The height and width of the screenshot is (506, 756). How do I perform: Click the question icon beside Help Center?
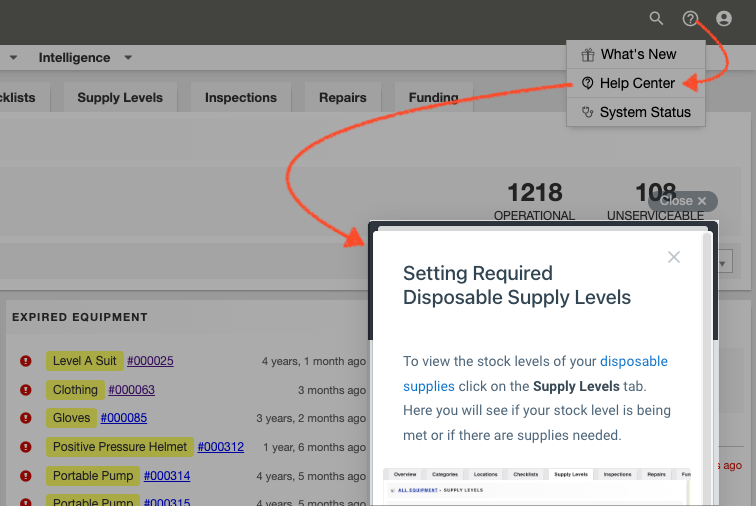(587, 83)
